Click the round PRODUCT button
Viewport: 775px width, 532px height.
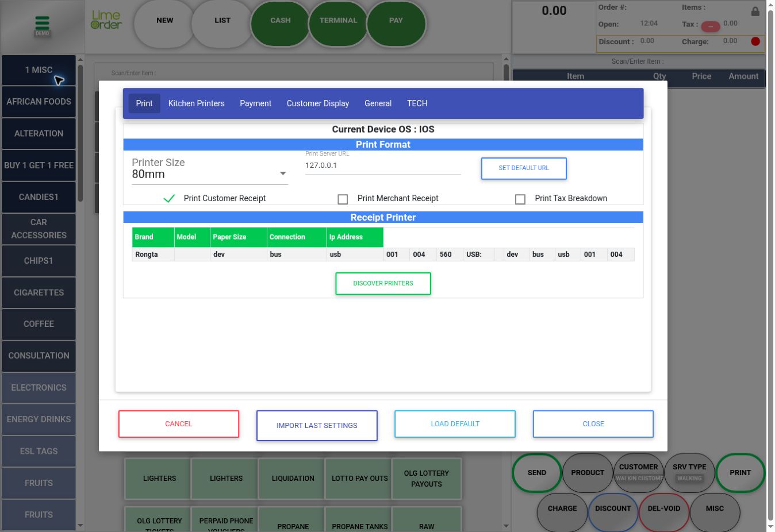point(588,473)
